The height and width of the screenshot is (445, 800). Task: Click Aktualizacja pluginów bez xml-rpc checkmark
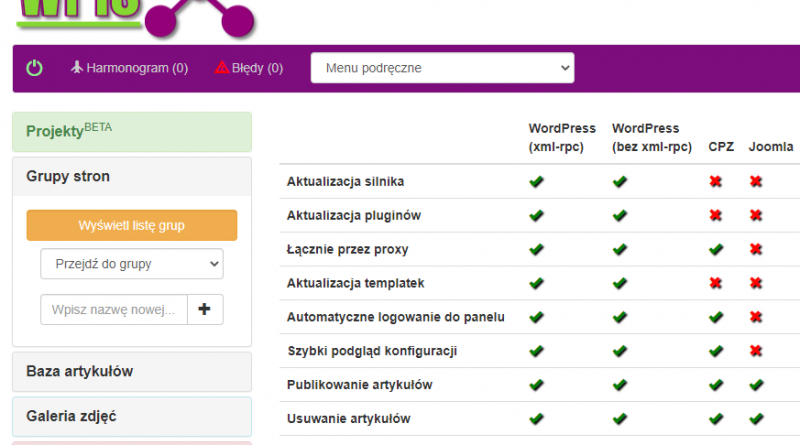619,215
